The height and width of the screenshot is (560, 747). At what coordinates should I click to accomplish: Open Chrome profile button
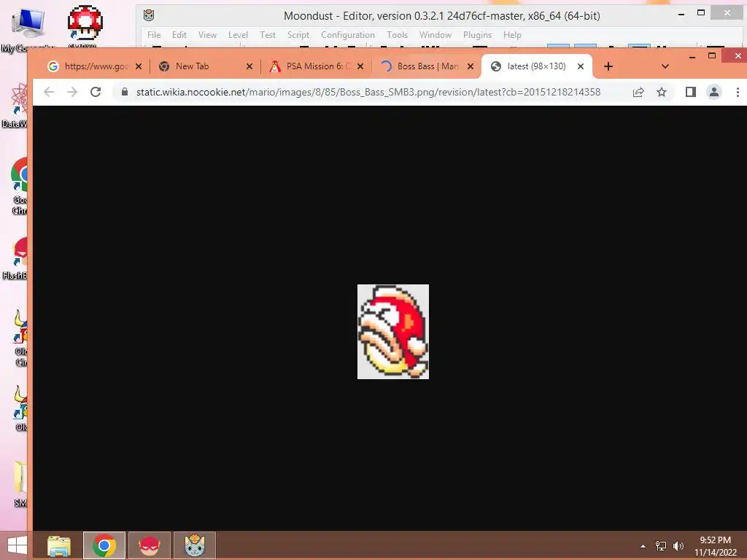tap(714, 92)
